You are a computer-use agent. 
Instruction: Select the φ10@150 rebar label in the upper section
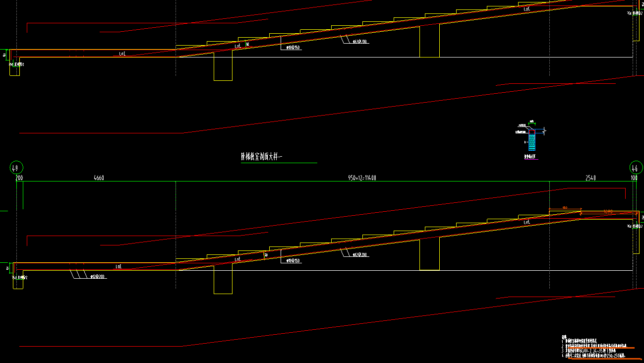click(x=294, y=48)
